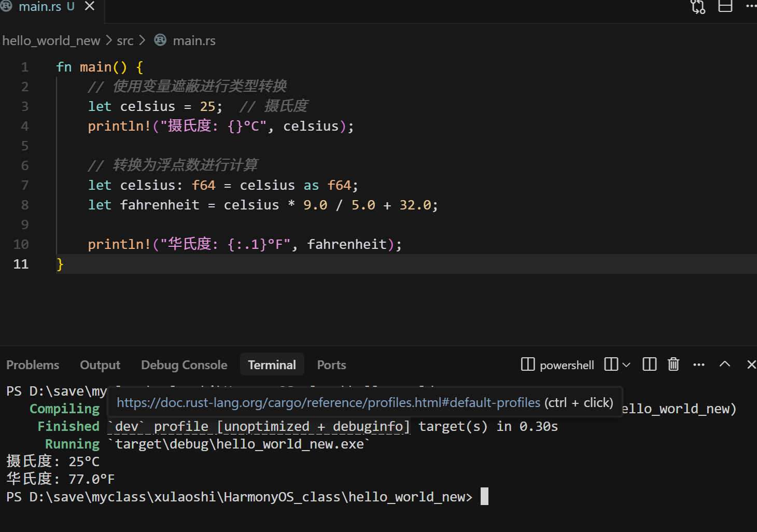The width and height of the screenshot is (757, 532).
Task: Click powershell terminal icon
Action: [527, 364]
